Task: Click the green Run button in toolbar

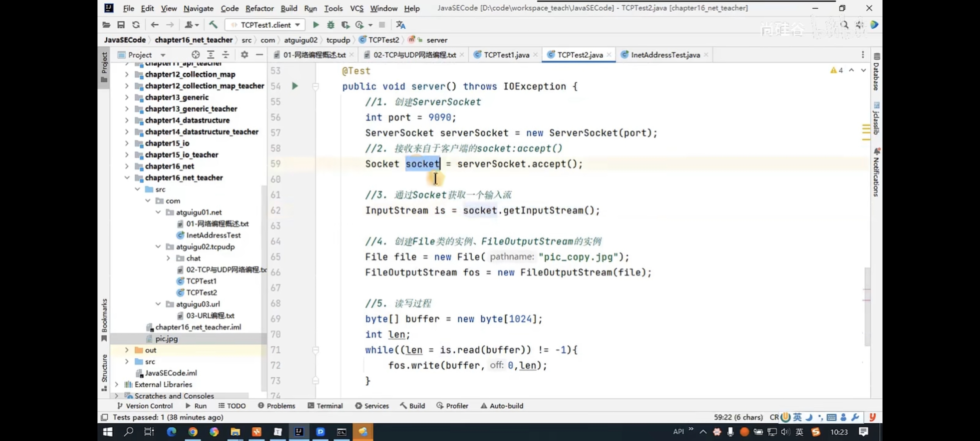Action: (x=315, y=25)
